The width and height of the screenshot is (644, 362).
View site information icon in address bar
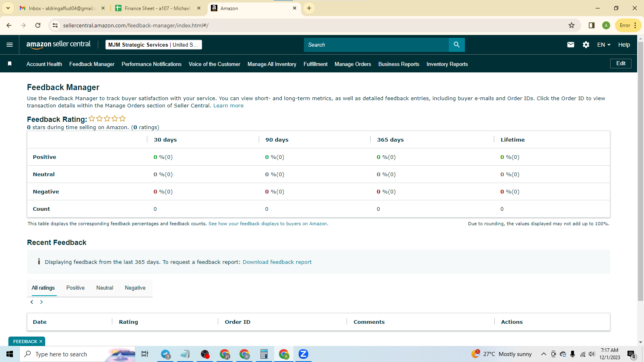pyautogui.click(x=56, y=25)
